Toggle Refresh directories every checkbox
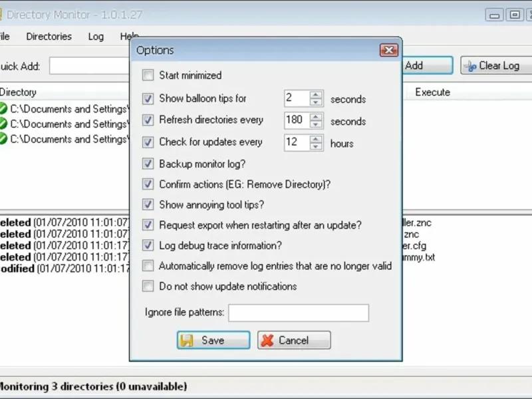Screen dimensions: 532x399 coord(148,120)
